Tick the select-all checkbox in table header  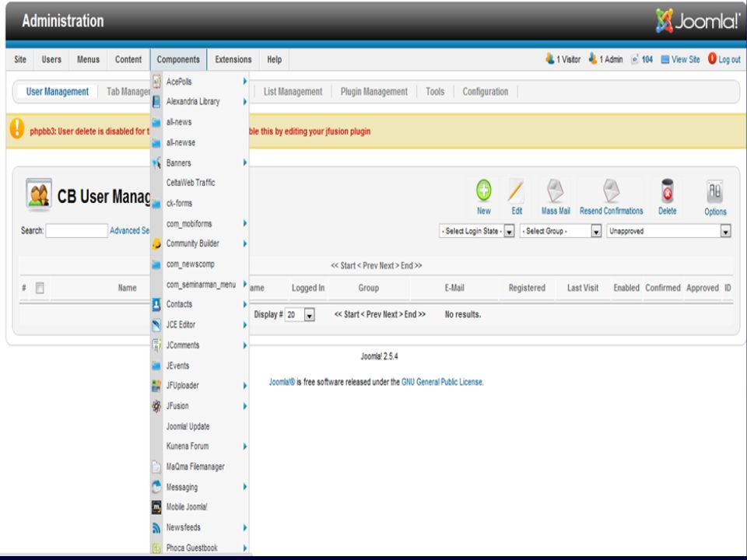pos(40,288)
